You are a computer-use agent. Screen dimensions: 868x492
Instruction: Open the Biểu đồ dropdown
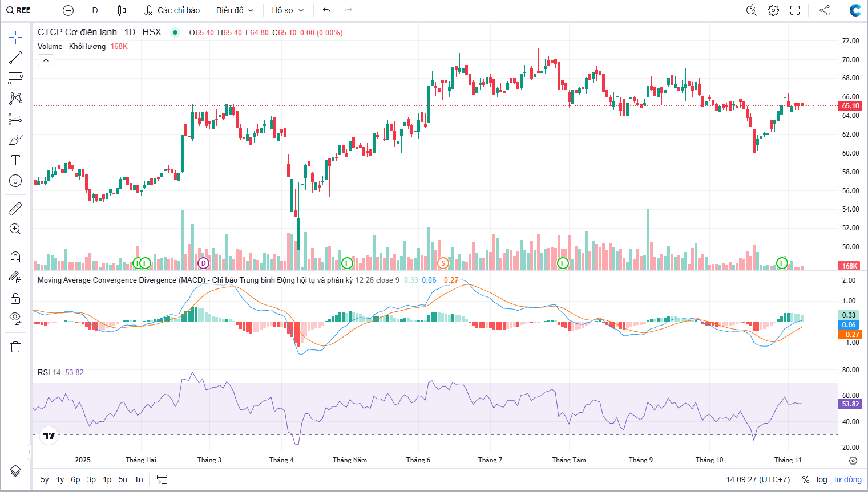235,10
